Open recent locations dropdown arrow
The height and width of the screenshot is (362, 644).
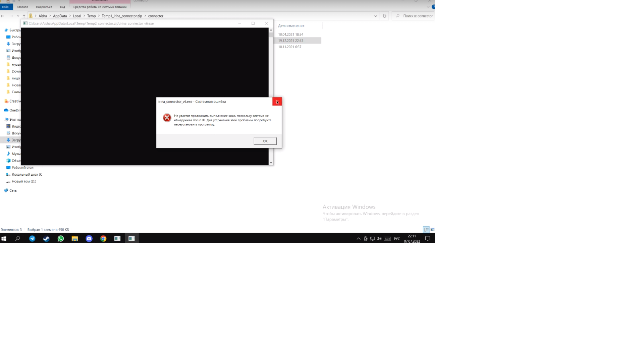click(x=18, y=16)
